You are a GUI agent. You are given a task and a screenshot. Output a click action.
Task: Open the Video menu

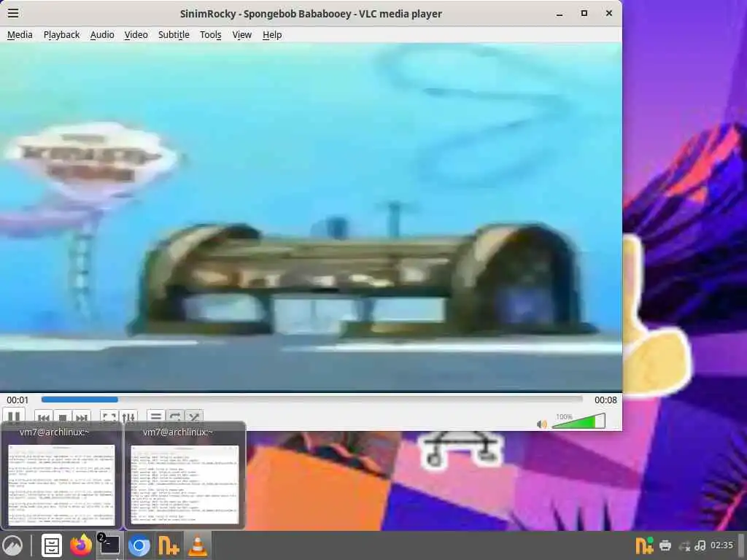[x=136, y=35]
